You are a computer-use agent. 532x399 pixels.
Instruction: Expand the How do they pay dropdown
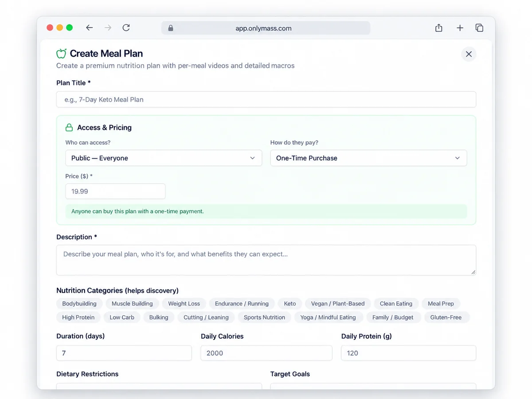click(368, 158)
